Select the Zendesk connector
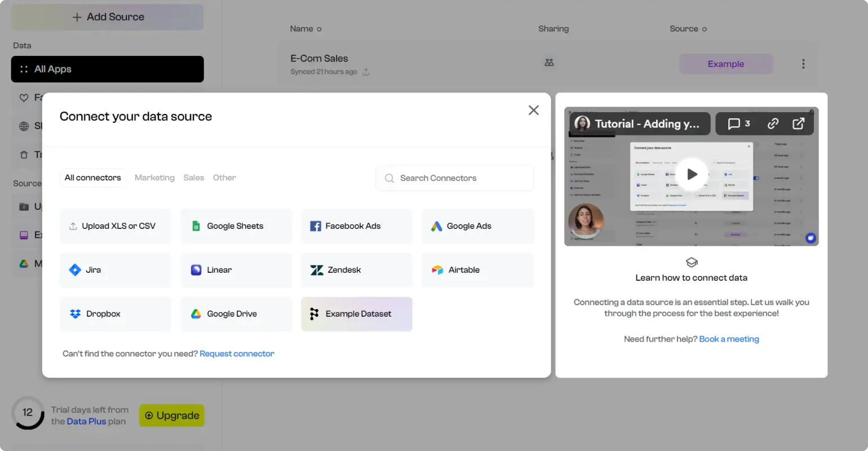The height and width of the screenshot is (451, 868). tap(356, 269)
